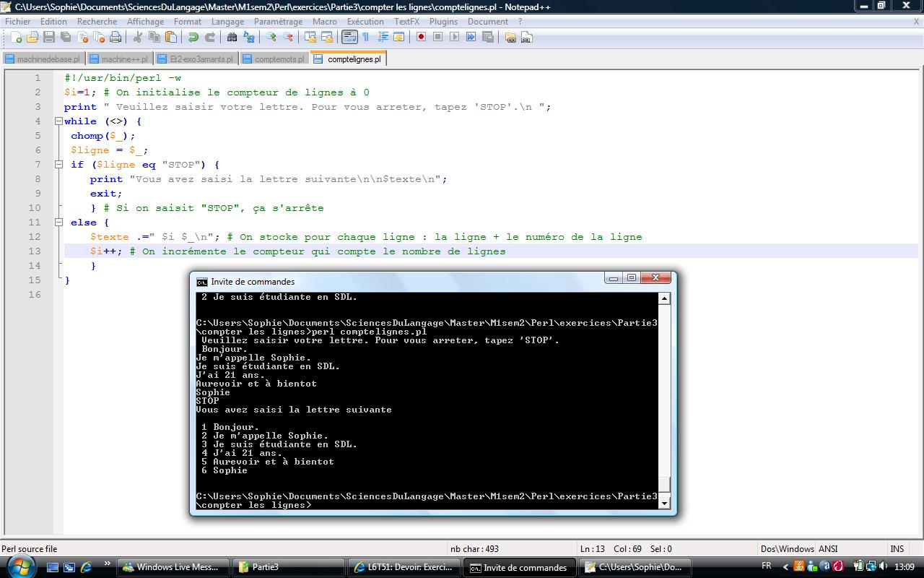The height and width of the screenshot is (578, 924).
Task: Toggle word wrap in the toolbar
Action: 349,37
